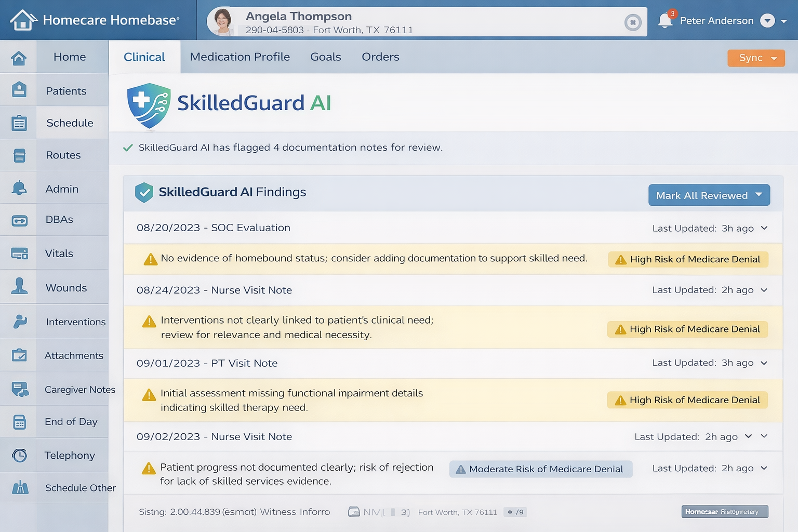Open the Medication Profile tab
The height and width of the screenshot is (532, 798).
coord(240,57)
